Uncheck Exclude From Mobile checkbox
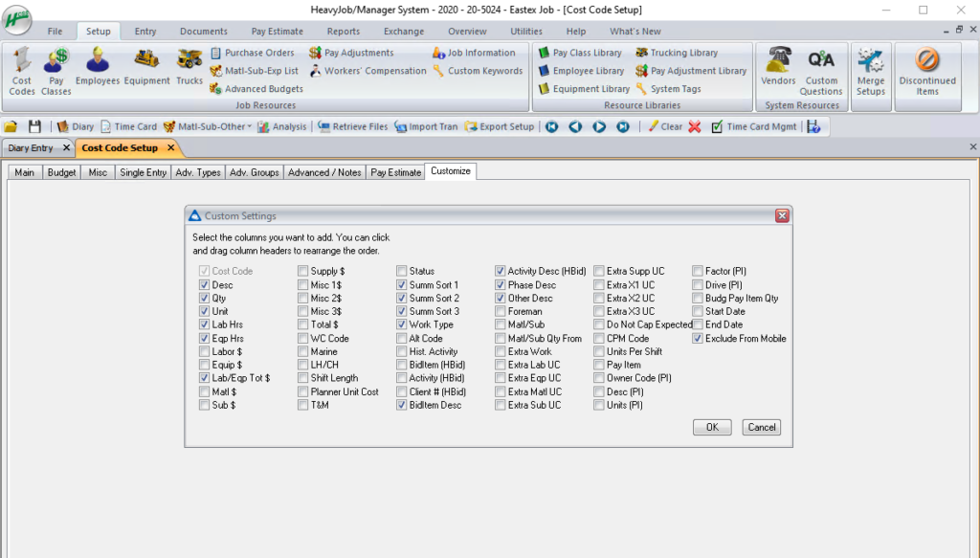Screen dimensions: 980x558 pos(698,338)
